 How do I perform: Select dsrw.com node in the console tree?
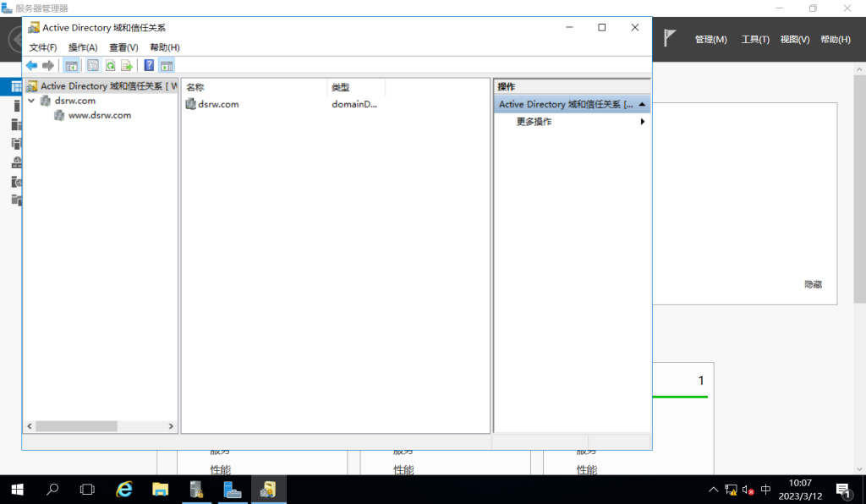(74, 101)
